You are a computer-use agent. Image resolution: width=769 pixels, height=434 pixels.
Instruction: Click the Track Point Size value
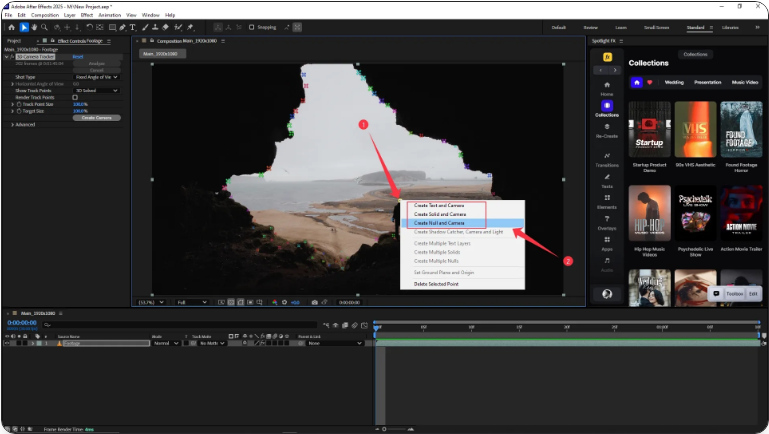point(80,104)
